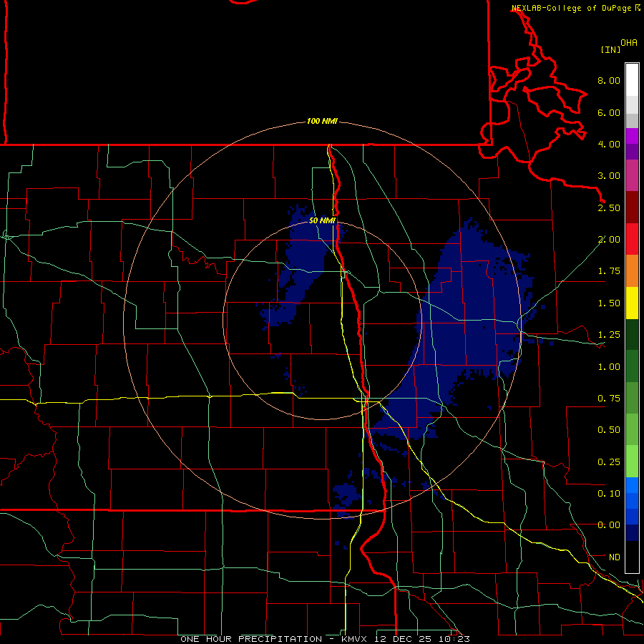Click the One Hour Precipitation KMVX title
Screen dimensions: 644x644
tap(325, 639)
